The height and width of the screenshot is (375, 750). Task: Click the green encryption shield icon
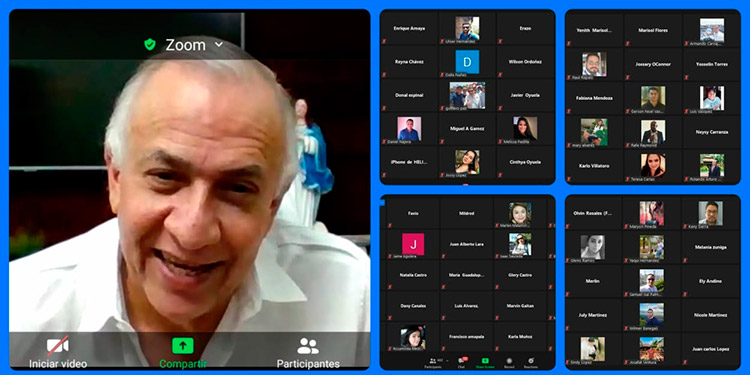tap(150, 44)
